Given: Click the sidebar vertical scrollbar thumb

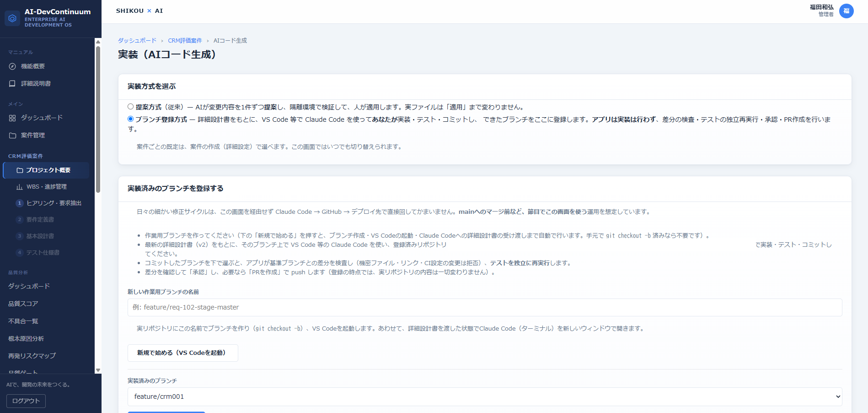Looking at the screenshot, I should pos(98,119).
